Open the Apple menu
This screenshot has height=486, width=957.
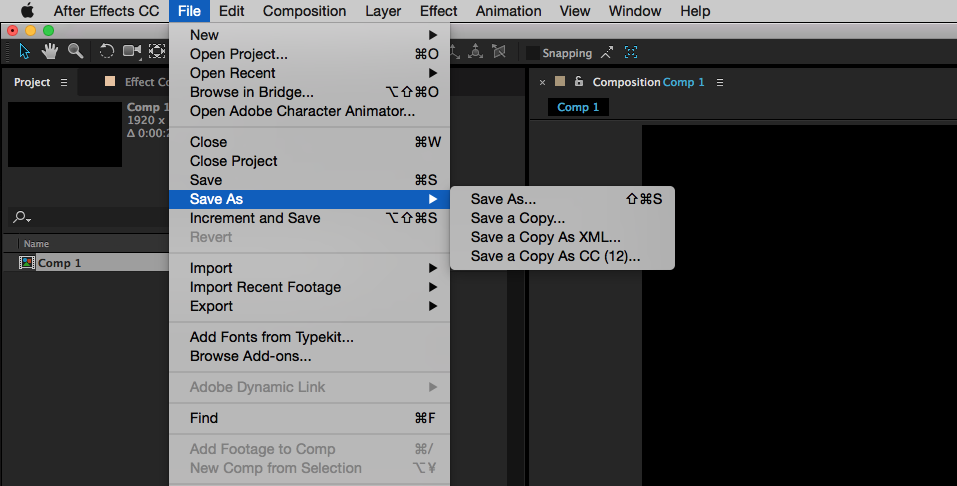tap(27, 11)
